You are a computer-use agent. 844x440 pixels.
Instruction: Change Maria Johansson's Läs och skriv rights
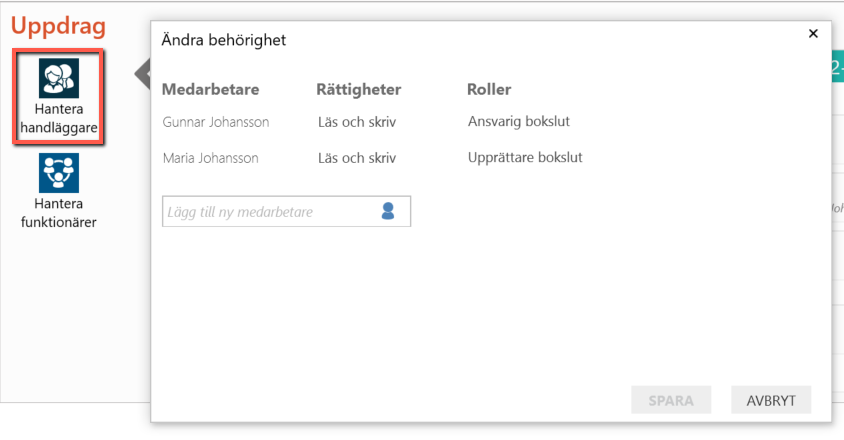(x=357, y=158)
